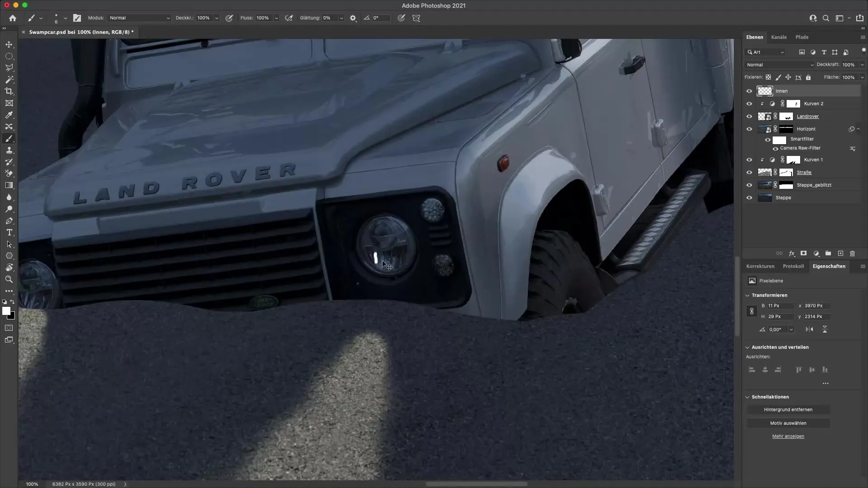
Task: Open the brush Modus dropdown
Action: click(x=139, y=18)
